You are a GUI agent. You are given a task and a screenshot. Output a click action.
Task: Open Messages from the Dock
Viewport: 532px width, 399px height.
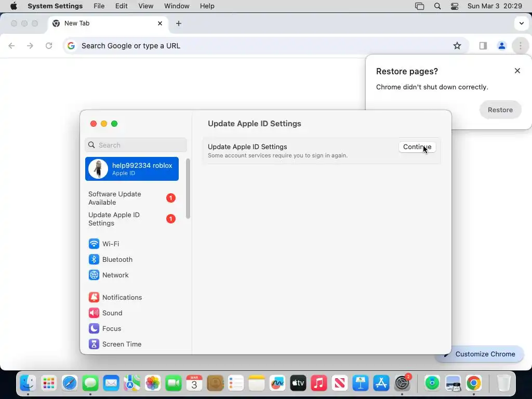coord(90,383)
